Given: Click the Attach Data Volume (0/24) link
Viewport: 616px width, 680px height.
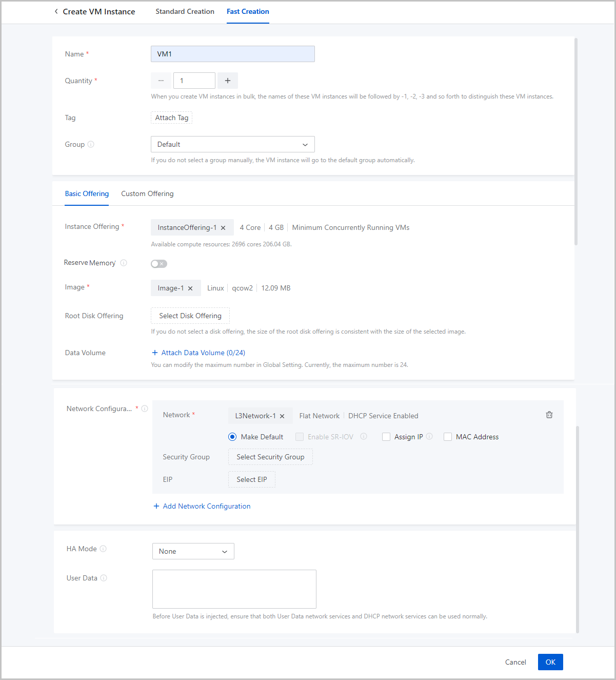Looking at the screenshot, I should click(203, 353).
